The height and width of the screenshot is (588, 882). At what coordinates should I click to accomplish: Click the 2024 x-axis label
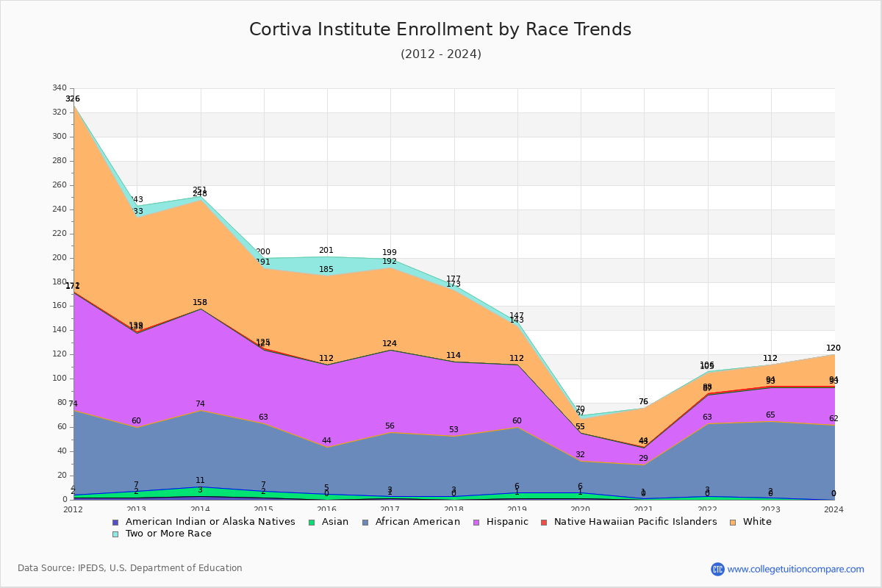[835, 509]
